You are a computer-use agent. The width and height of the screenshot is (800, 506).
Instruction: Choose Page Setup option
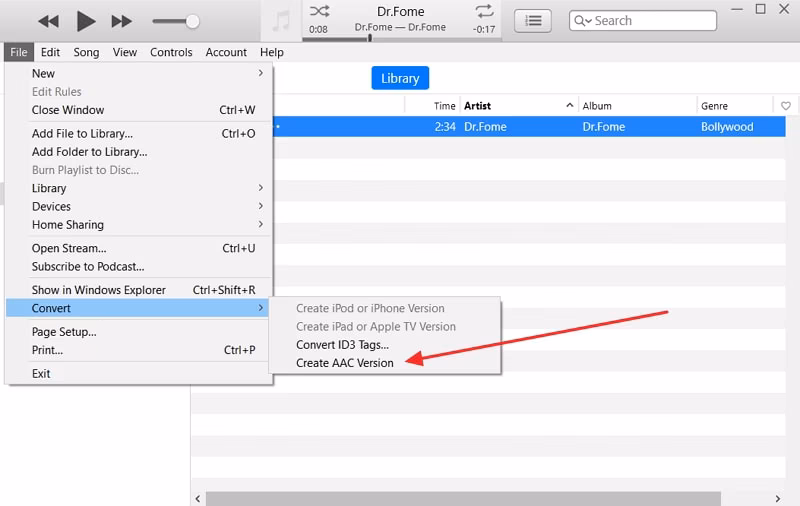click(138, 332)
